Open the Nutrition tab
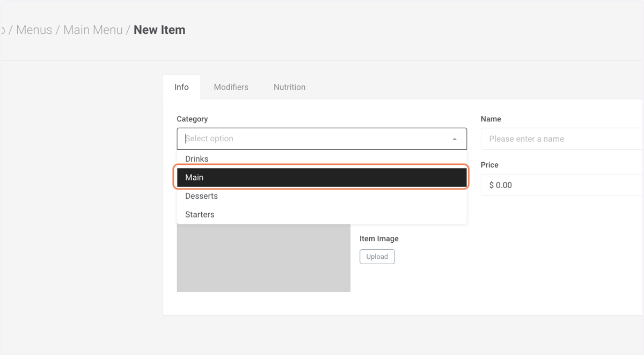The width and height of the screenshot is (644, 355). (289, 87)
